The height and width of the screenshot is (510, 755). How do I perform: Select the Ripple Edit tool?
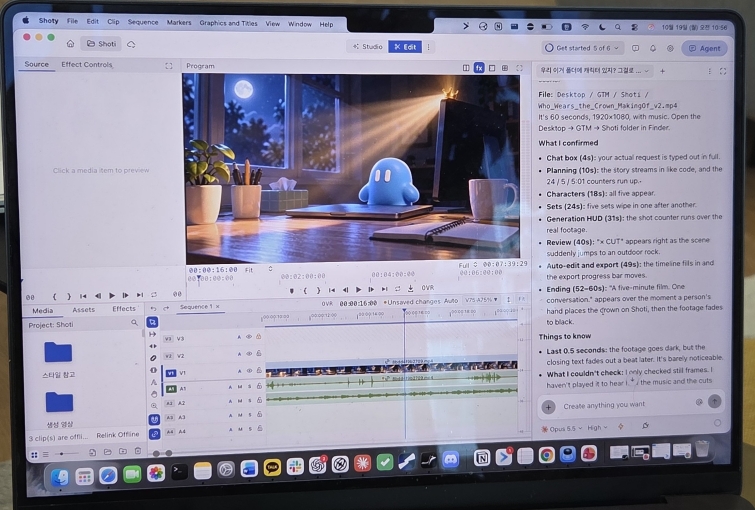tap(153, 346)
